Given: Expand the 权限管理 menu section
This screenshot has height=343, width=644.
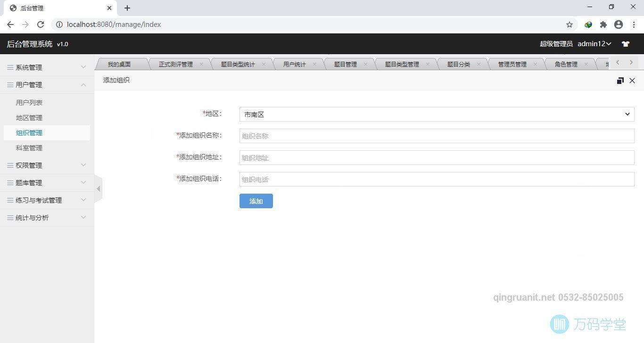Looking at the screenshot, I should [28, 165].
